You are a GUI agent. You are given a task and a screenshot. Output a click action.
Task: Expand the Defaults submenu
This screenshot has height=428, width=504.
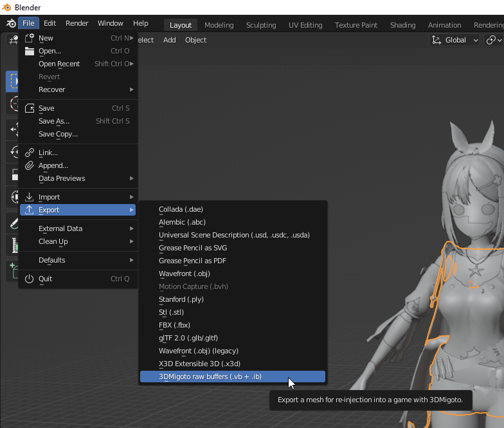(78, 260)
